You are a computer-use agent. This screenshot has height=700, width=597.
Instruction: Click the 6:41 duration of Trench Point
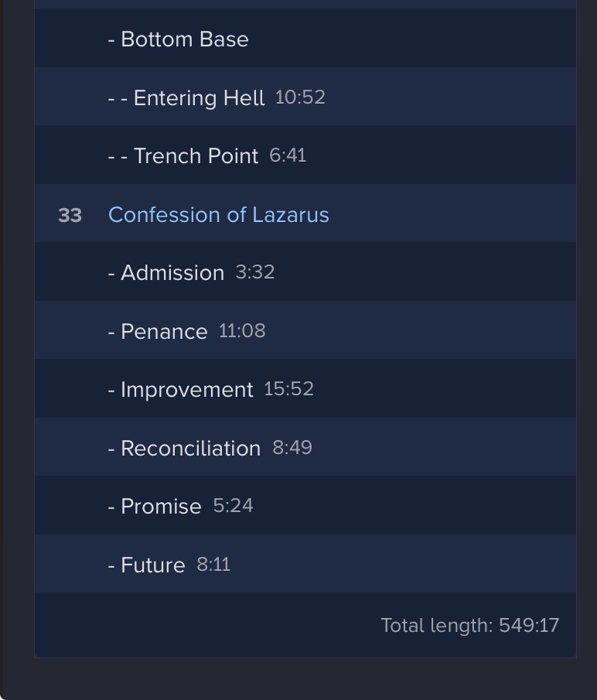click(288, 155)
